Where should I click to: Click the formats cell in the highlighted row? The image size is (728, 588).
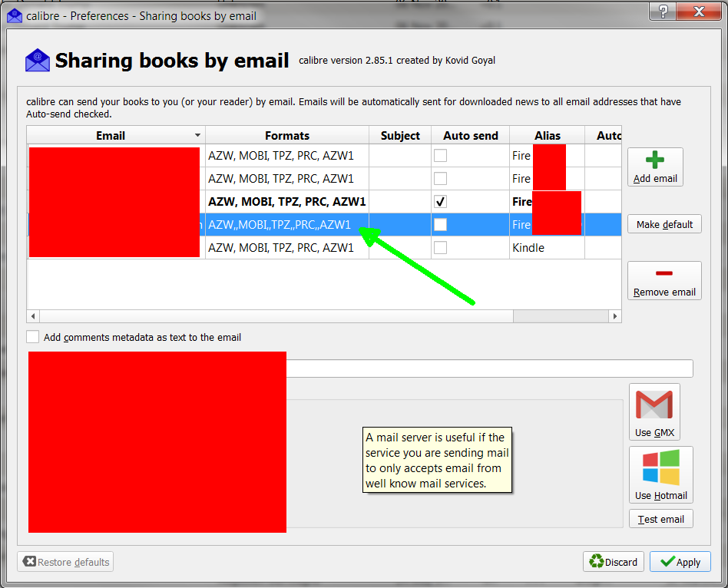(x=287, y=225)
